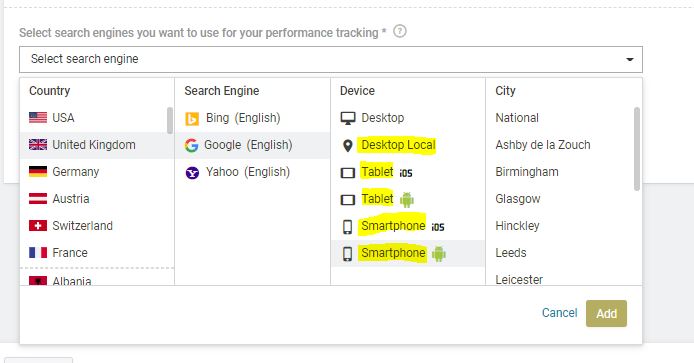Click the Cancel link
694x363 pixels.
click(559, 313)
